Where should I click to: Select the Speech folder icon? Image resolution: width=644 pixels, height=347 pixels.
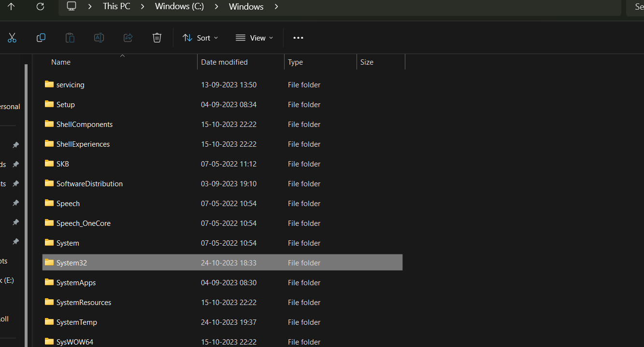pyautogui.click(x=49, y=203)
